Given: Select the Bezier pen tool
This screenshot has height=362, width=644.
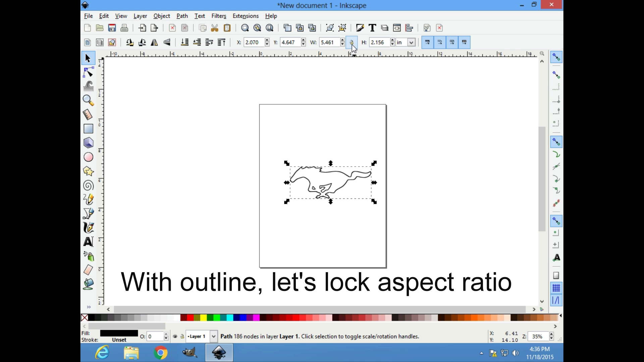Looking at the screenshot, I should (88, 214).
